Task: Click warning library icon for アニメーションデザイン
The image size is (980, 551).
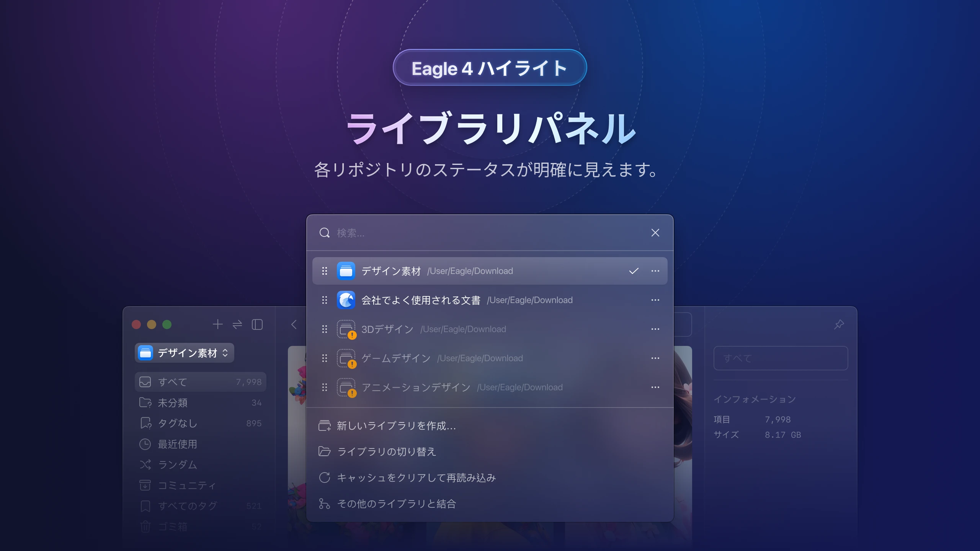Action: tap(346, 388)
